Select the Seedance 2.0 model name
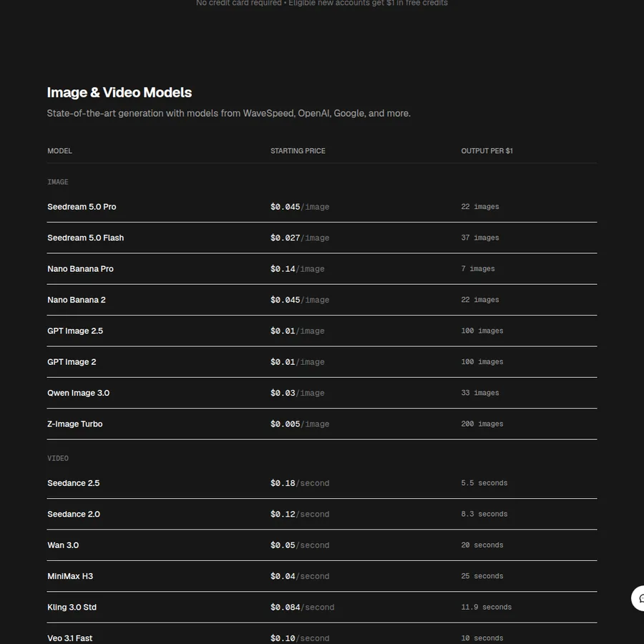The height and width of the screenshot is (644, 644). 74,514
